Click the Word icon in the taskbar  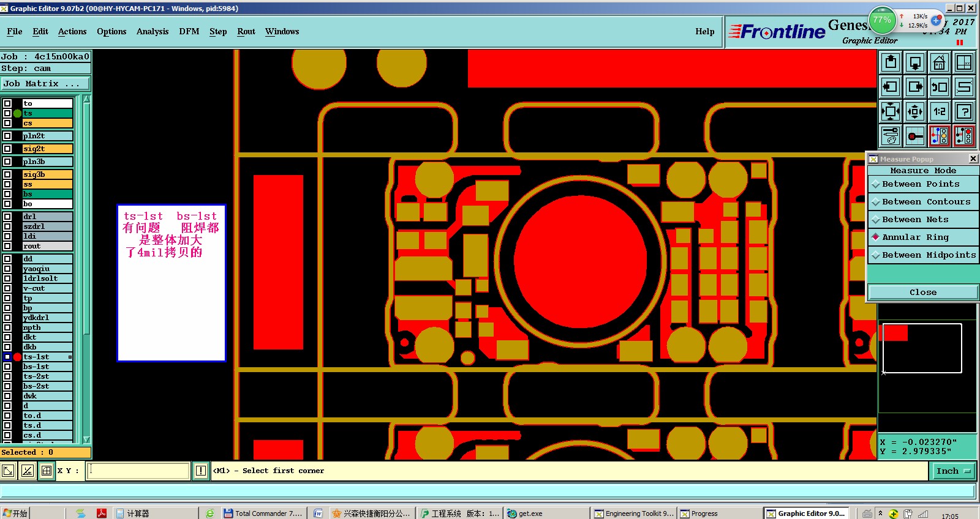coord(318,513)
